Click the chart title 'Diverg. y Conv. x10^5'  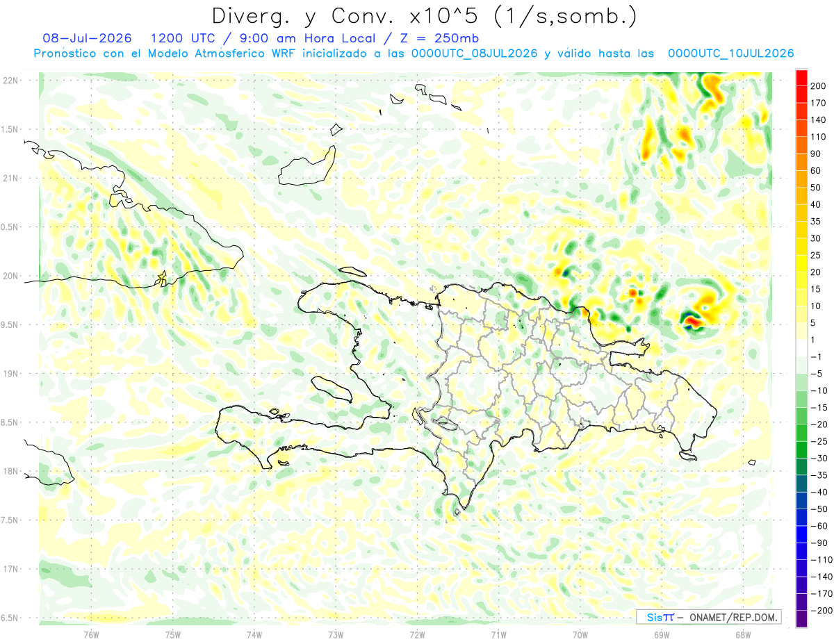pos(343,16)
